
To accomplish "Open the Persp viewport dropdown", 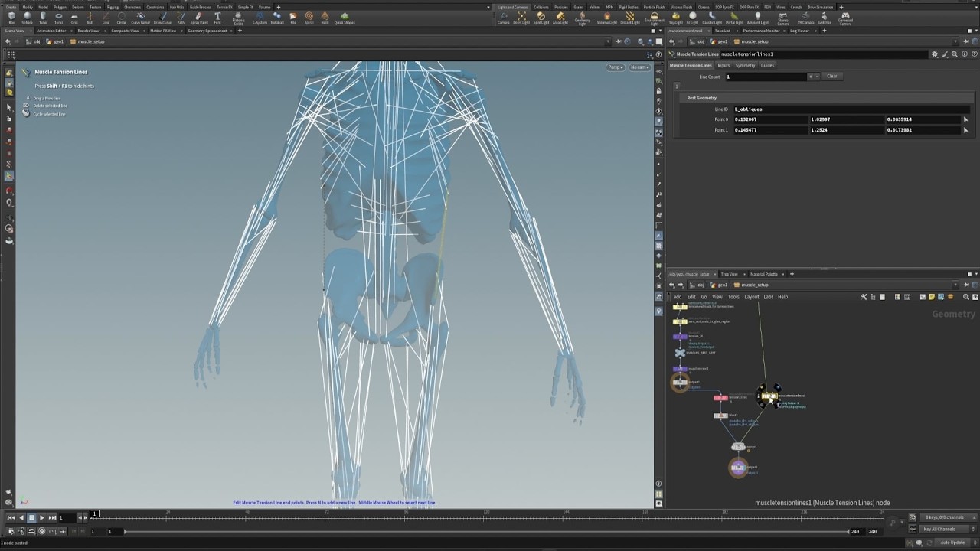I will (616, 67).
